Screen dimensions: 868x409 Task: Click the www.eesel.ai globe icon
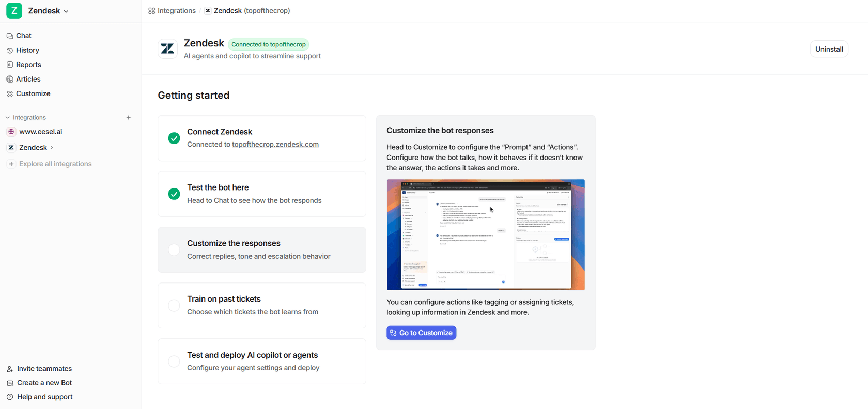(11, 132)
